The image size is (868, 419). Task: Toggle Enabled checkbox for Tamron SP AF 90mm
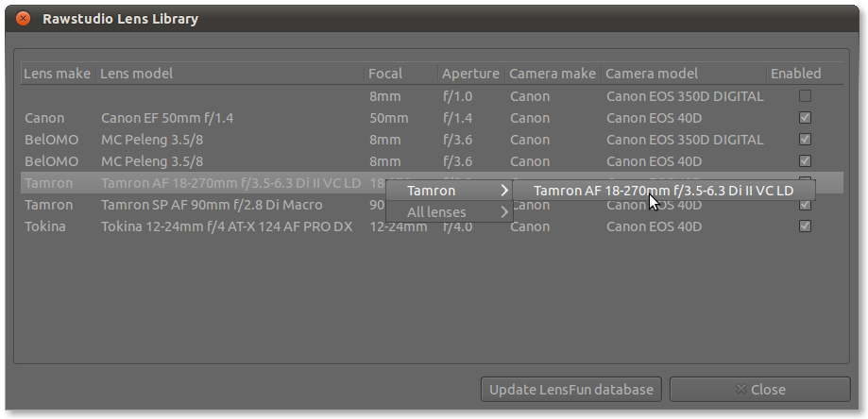pos(805,205)
